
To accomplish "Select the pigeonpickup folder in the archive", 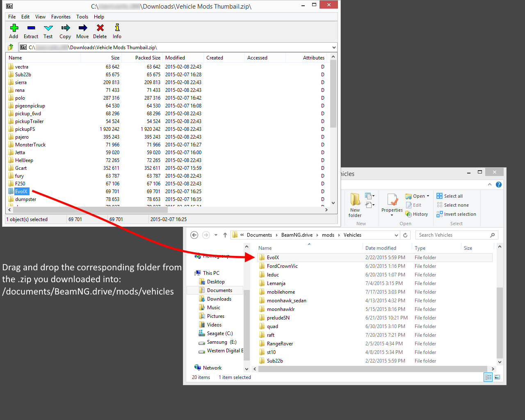I will pos(30,106).
